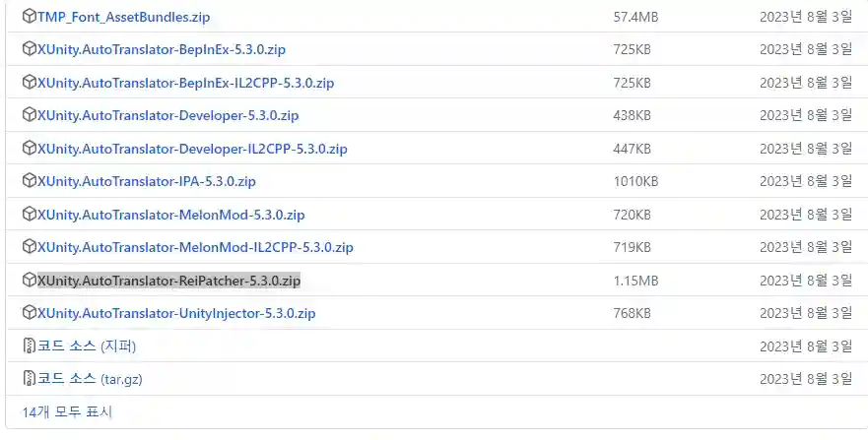This screenshot has height=440, width=868.
Task: Click the 447KB size value
Action: click(632, 149)
